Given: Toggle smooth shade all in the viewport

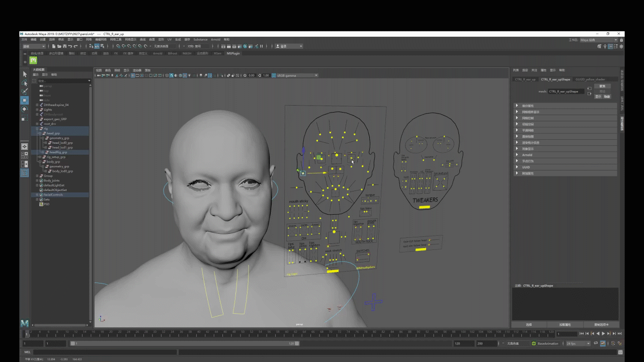Looking at the screenshot, I should 172,75.
